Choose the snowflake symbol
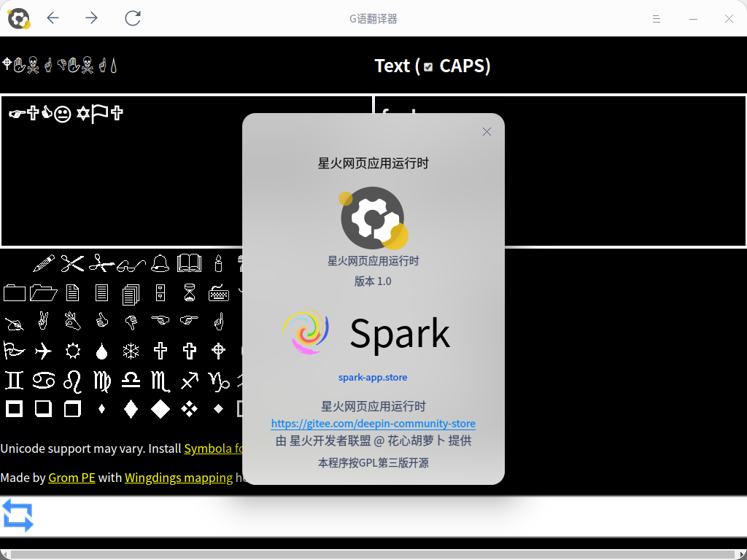Screen dimensions: 747x560 tap(131, 351)
